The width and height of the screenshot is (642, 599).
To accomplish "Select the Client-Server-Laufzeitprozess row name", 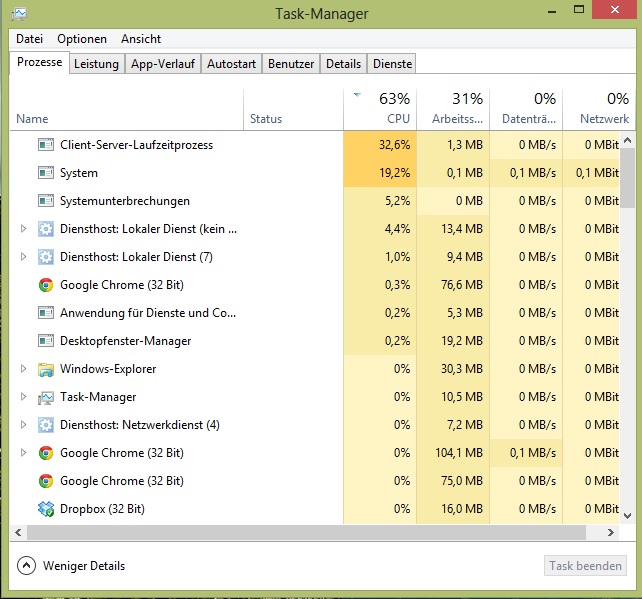I will pyautogui.click(x=136, y=145).
